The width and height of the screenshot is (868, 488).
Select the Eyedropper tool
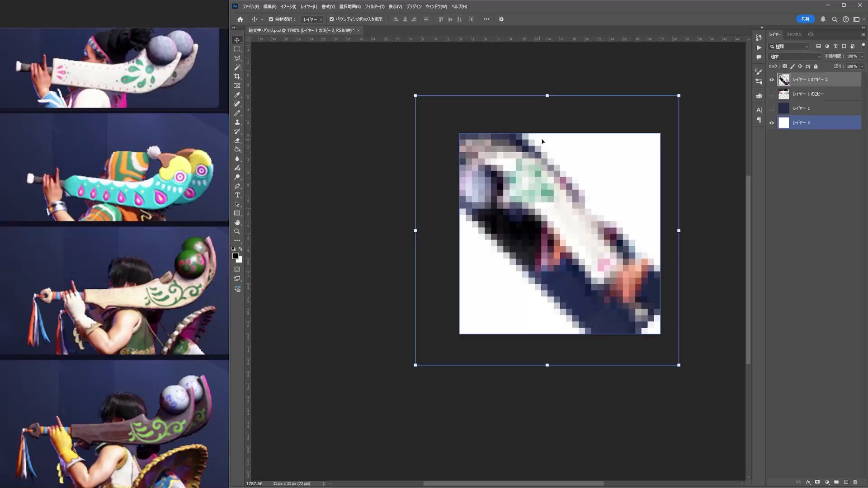(237, 95)
